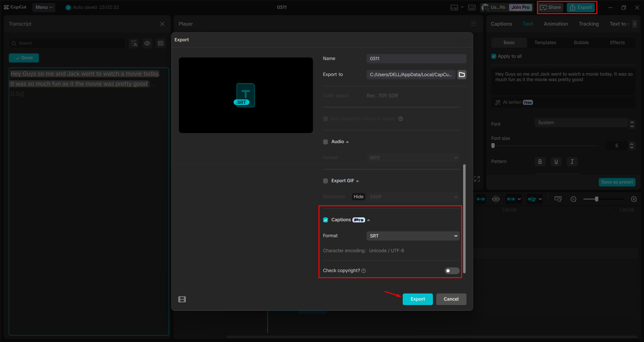This screenshot has width=644, height=342.
Task: Click the Export button in the dialog
Action: 417,299
